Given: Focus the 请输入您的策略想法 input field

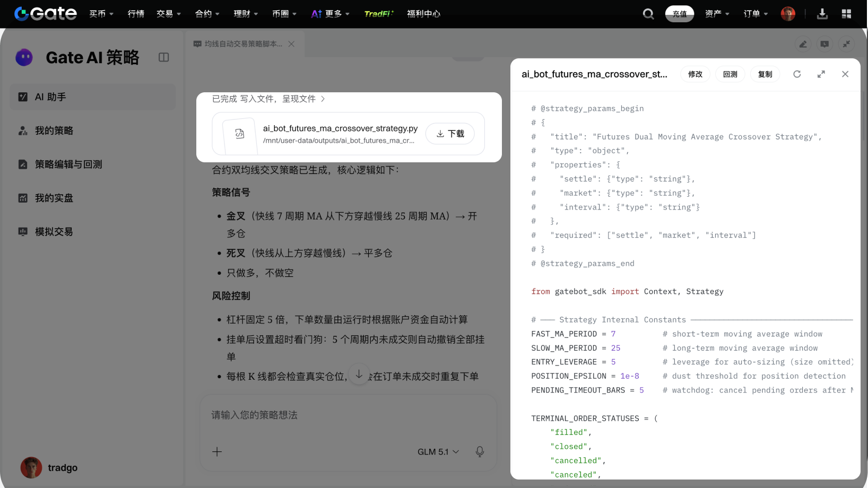Looking at the screenshot, I should (x=348, y=415).
